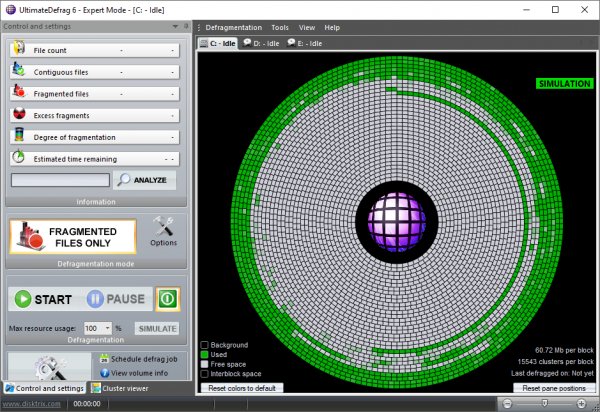600x412 pixels.
Task: Adjust the zoom slider handle
Action: [544, 403]
